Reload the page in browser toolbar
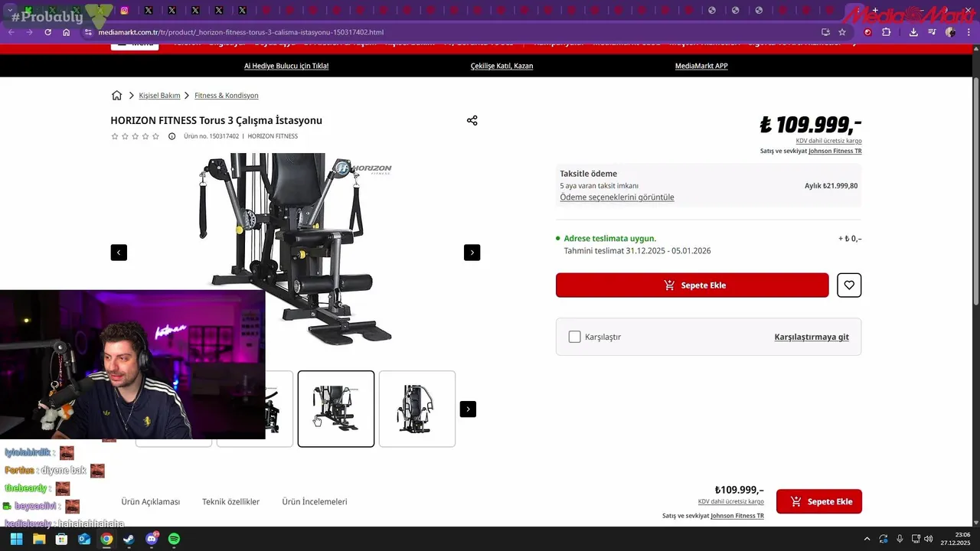The width and height of the screenshot is (980, 551). (x=47, y=32)
